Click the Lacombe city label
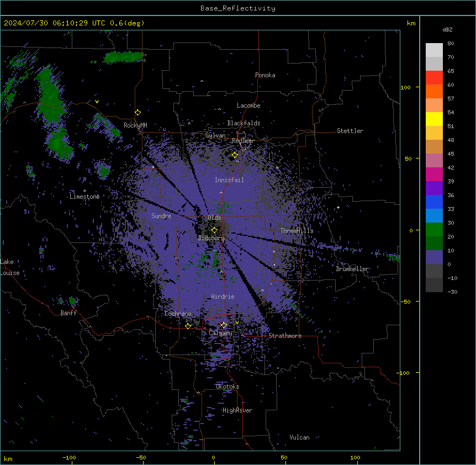Viewport: 476px width, 465px height. click(x=248, y=105)
